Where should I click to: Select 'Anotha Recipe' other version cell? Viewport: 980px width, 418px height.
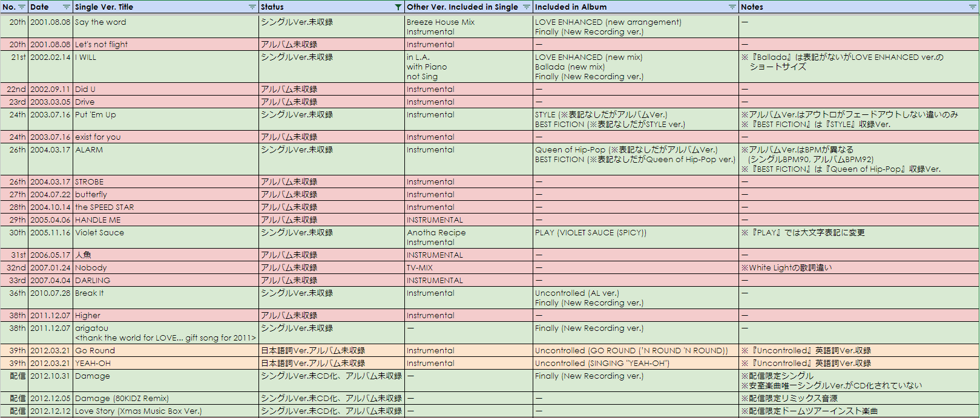(469, 238)
